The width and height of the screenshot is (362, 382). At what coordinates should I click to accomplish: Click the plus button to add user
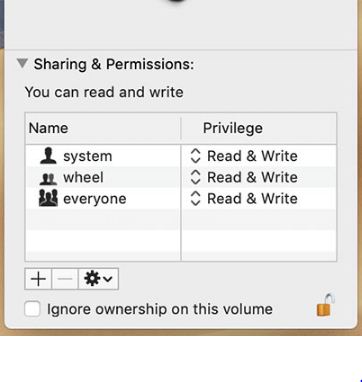click(38, 279)
